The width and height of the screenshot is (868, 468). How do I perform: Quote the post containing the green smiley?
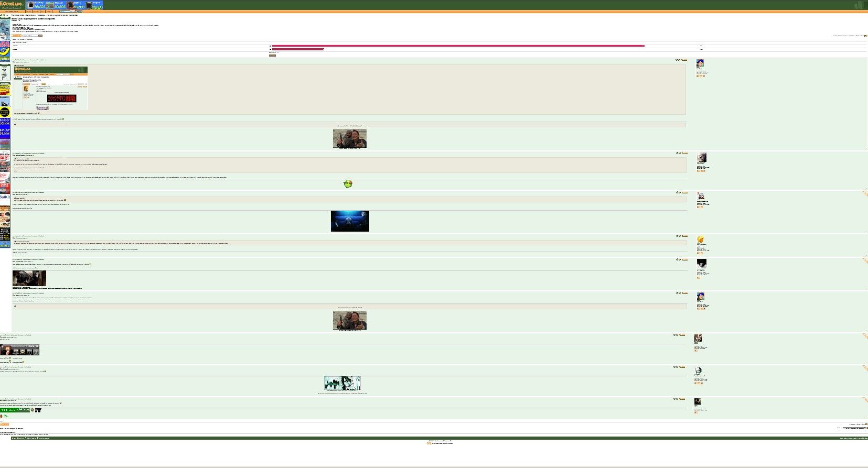[x=684, y=154]
